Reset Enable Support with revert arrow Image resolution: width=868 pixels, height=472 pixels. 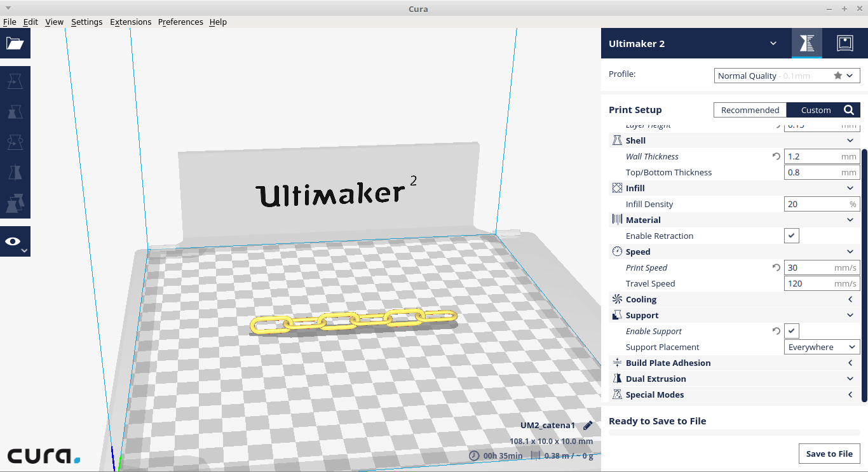pos(776,331)
